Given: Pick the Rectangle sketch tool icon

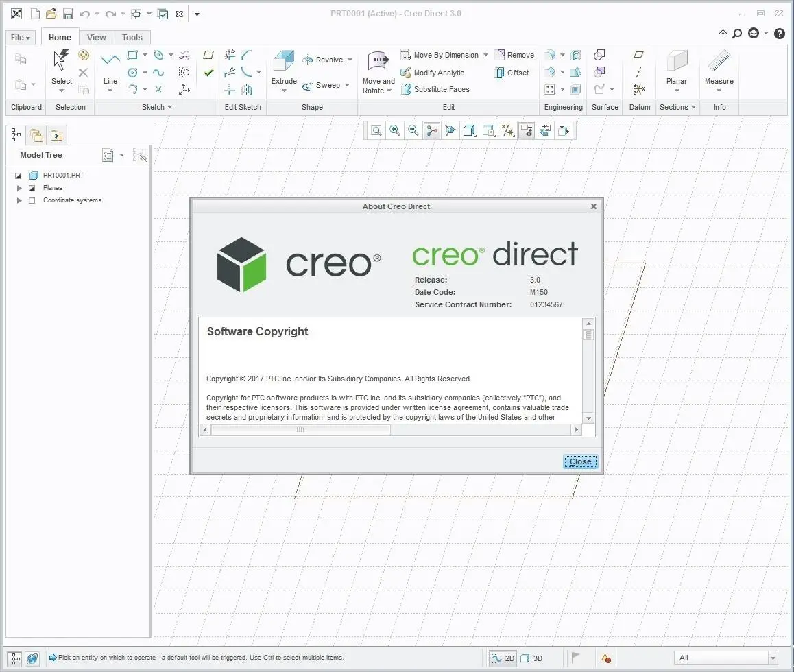Looking at the screenshot, I should (132, 55).
